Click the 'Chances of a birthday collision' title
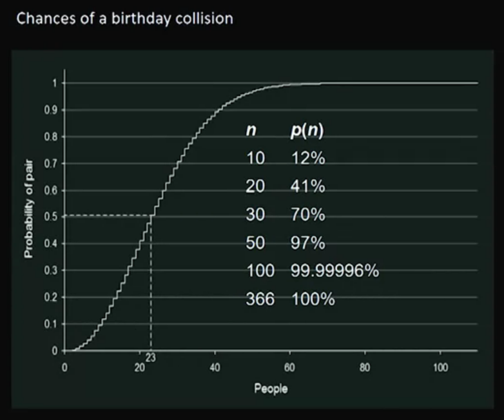This screenshot has width=504, height=420. pyautogui.click(x=124, y=18)
